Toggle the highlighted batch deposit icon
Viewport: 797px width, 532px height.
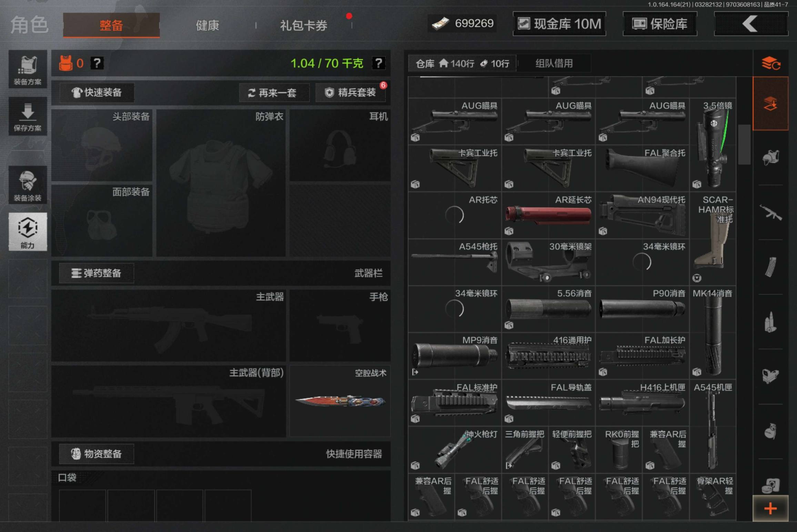click(771, 104)
